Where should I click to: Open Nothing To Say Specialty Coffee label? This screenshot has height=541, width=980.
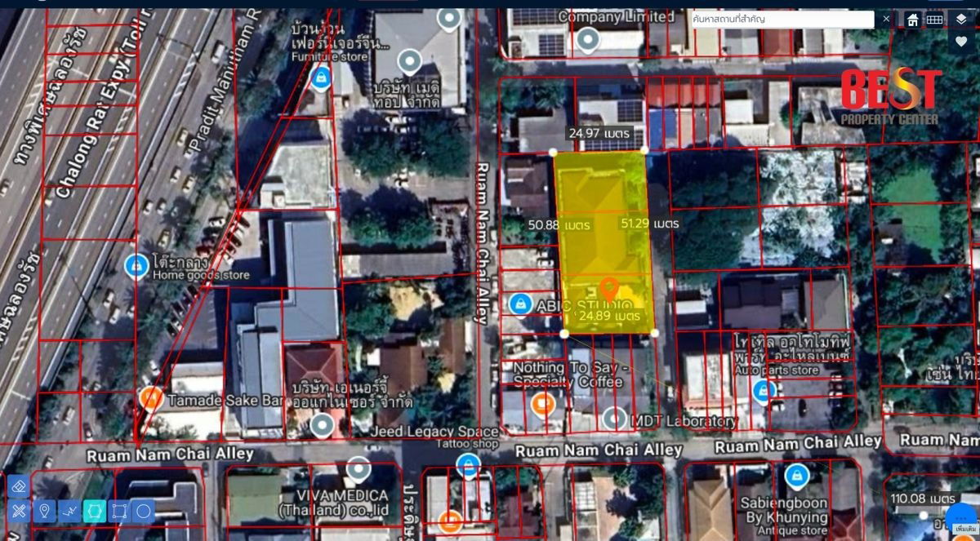[566, 374]
